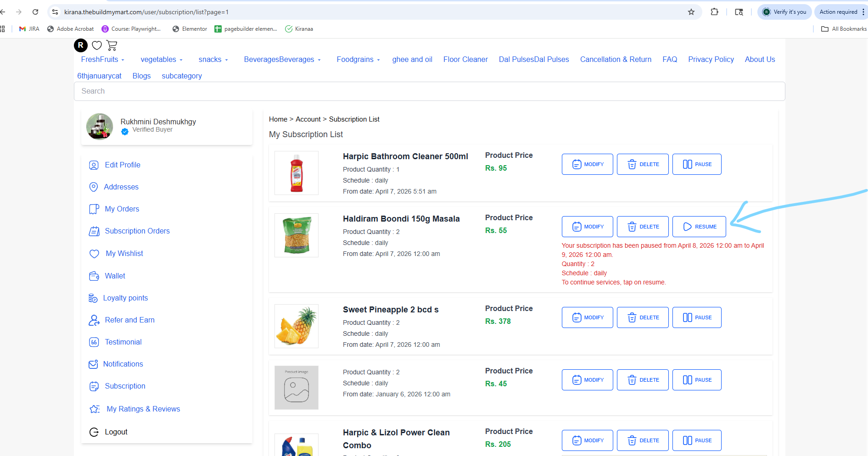The height and width of the screenshot is (456, 868).
Task: Click the black R profile avatar icon
Action: point(81,45)
